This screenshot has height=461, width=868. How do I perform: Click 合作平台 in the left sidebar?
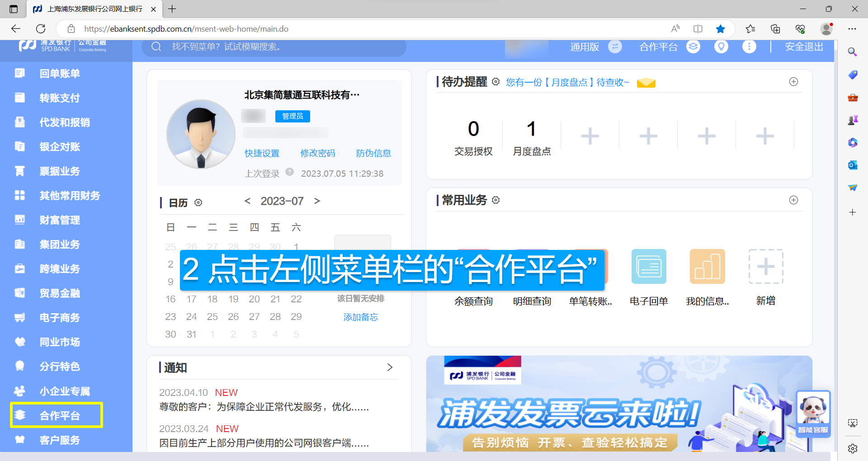tap(57, 415)
